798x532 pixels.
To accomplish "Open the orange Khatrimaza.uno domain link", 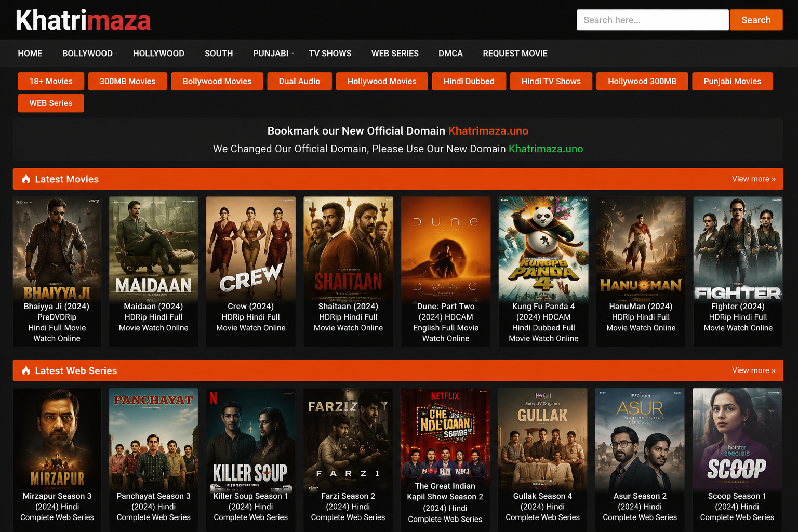I will pos(488,131).
